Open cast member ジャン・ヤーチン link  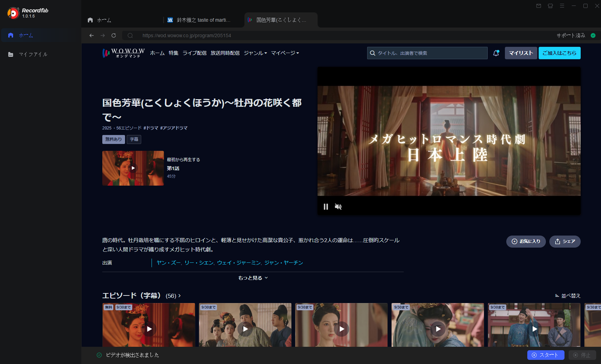click(x=284, y=263)
